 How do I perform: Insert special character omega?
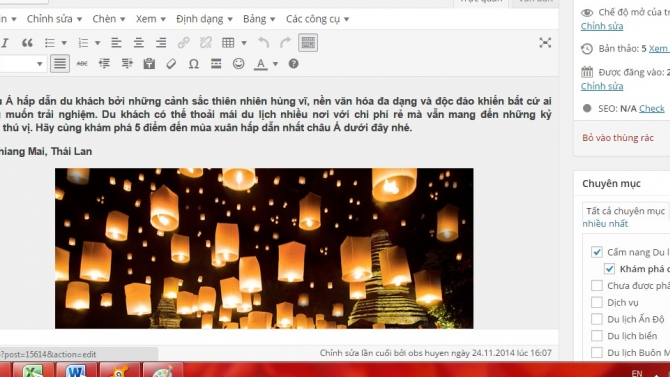(194, 64)
